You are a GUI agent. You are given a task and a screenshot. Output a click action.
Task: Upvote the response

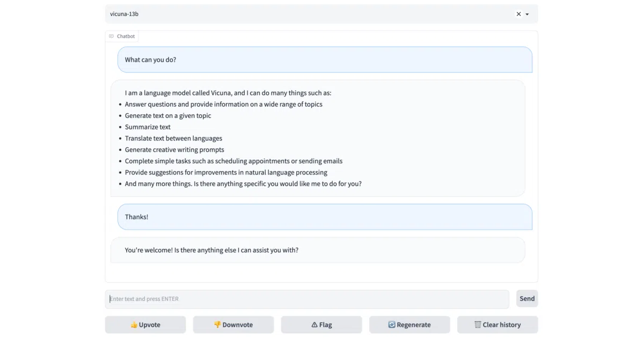pyautogui.click(x=145, y=325)
